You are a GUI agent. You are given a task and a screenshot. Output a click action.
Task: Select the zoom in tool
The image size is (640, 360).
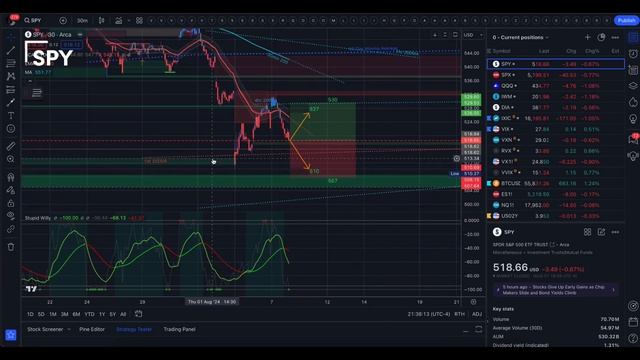pyautogui.click(x=11, y=159)
